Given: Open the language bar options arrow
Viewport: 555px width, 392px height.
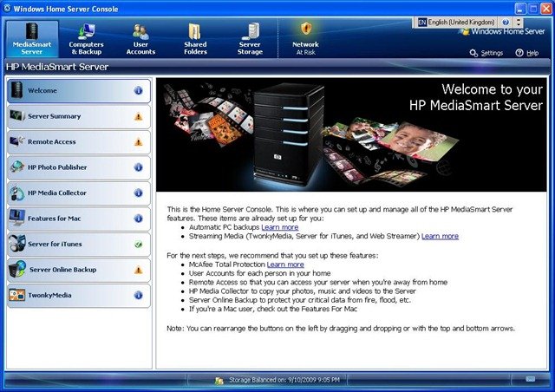Looking at the screenshot, I should click(x=519, y=23).
